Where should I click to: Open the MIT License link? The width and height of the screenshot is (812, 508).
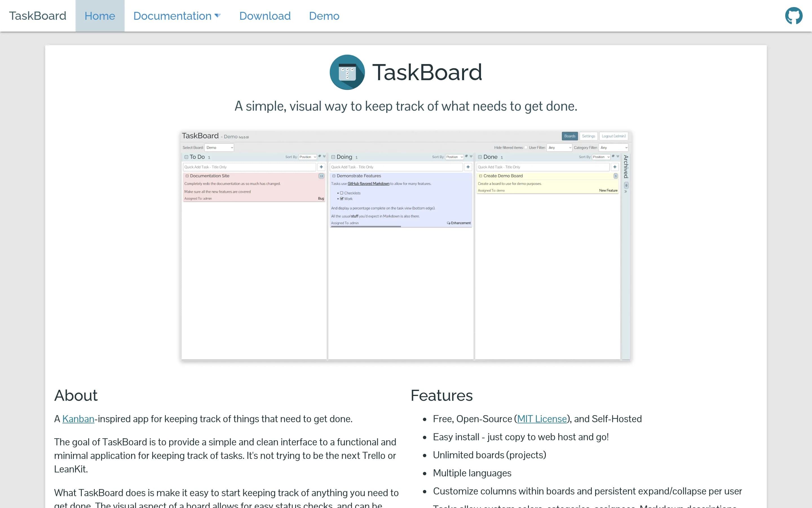[542, 419]
